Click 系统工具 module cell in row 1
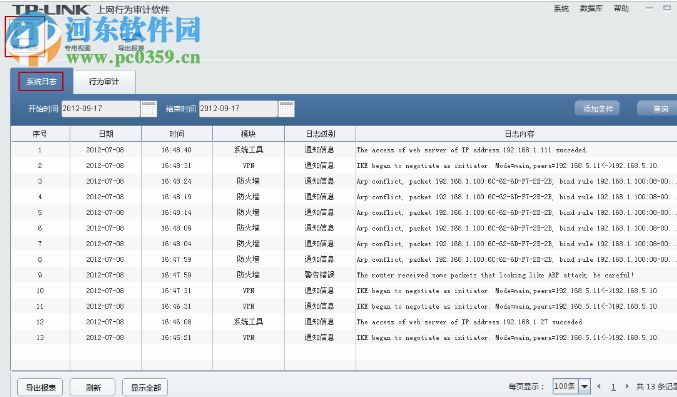Image resolution: width=677 pixels, height=397 pixels. (248, 150)
